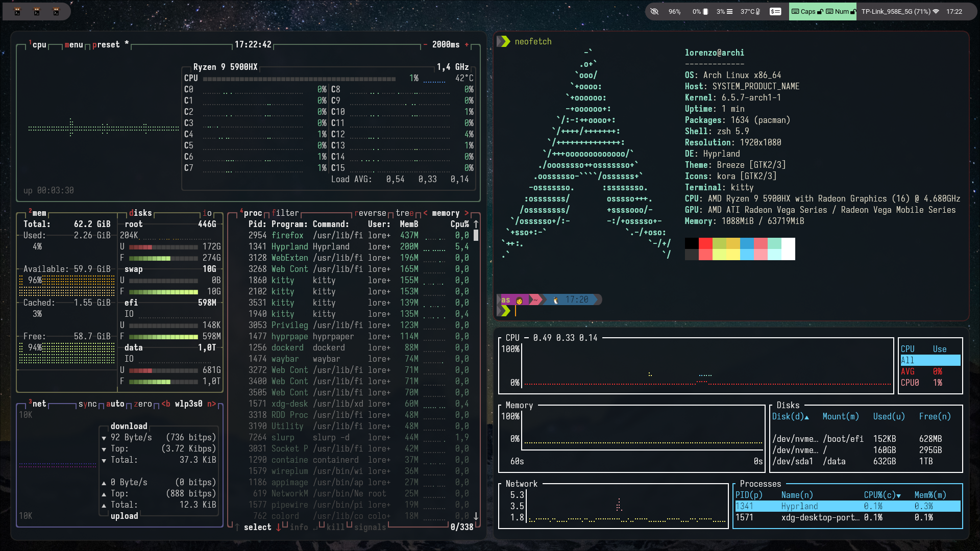Toggle reverse sorting in the proc box
The width and height of the screenshot is (980, 551).
(x=370, y=213)
